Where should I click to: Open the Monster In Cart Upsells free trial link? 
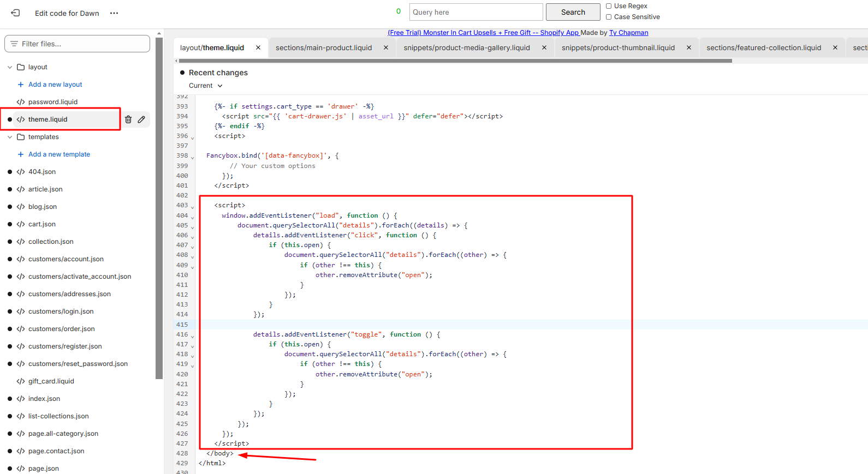click(484, 33)
